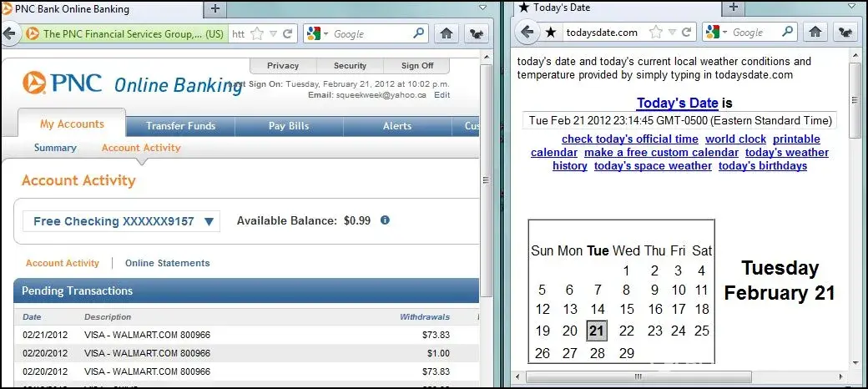Open the tab list dropdown in the todaysdate window
This screenshot has width=868, height=389.
852,8
